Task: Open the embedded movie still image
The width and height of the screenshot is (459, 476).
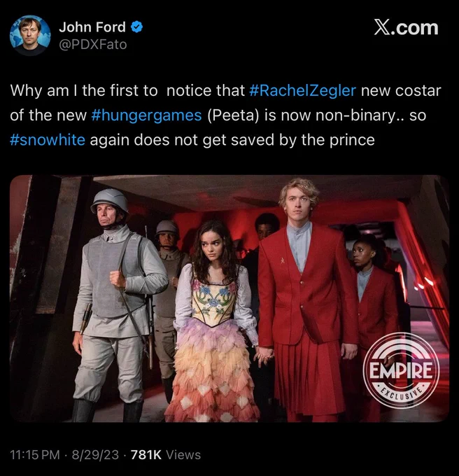Action: click(229, 298)
